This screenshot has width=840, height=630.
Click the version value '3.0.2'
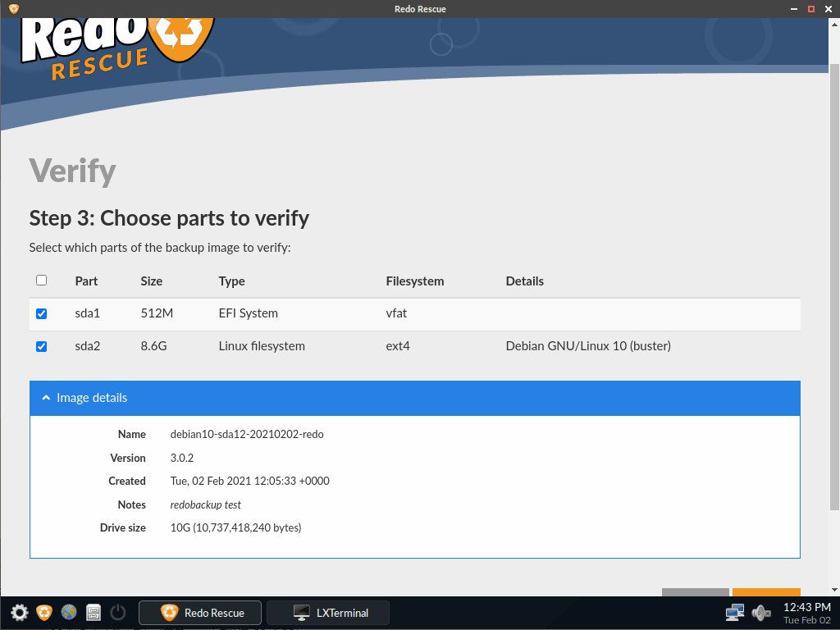[181, 458]
